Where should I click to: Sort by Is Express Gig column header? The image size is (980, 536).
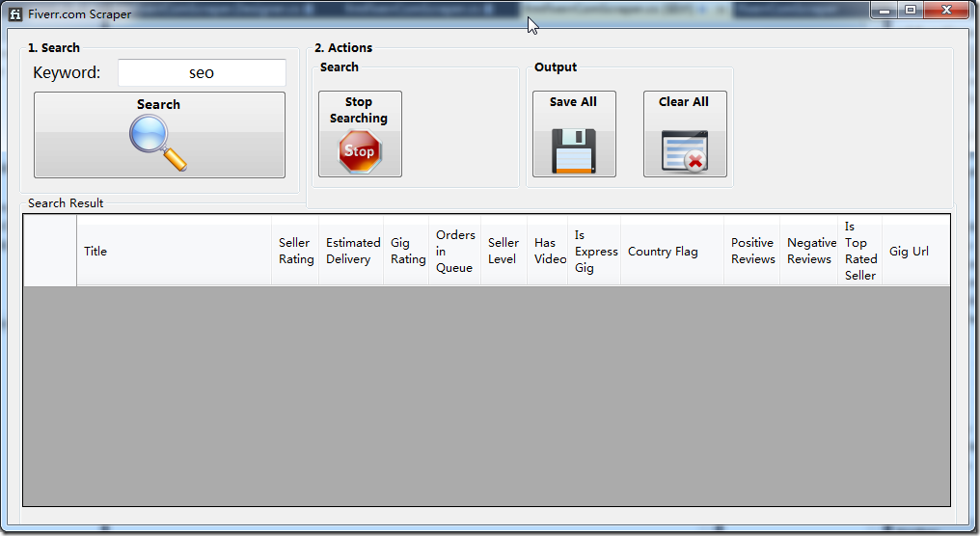(594, 252)
